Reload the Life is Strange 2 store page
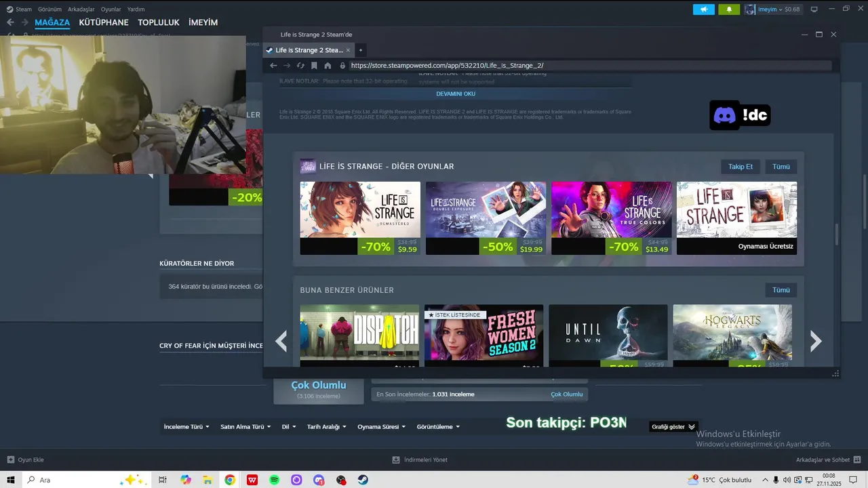The width and height of the screenshot is (868, 488). [x=300, y=66]
